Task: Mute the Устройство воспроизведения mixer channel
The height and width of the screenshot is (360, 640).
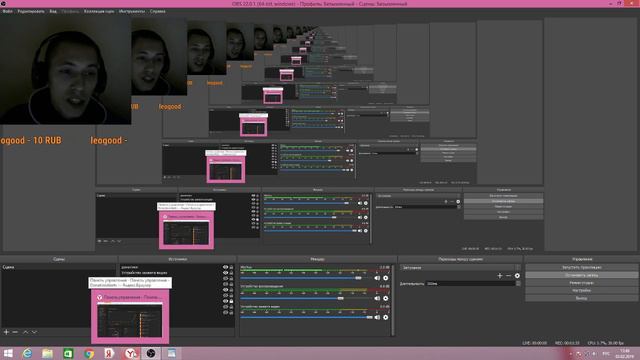Action: (x=377, y=298)
